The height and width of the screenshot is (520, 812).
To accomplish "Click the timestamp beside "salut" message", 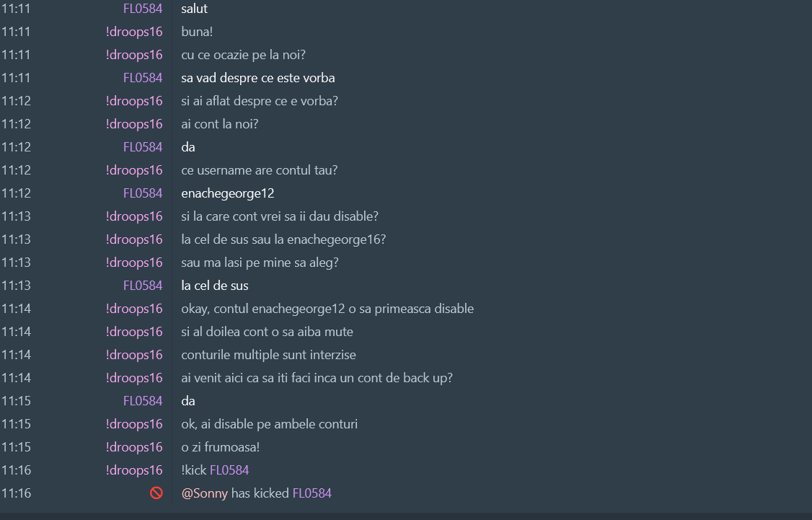I will [x=16, y=9].
